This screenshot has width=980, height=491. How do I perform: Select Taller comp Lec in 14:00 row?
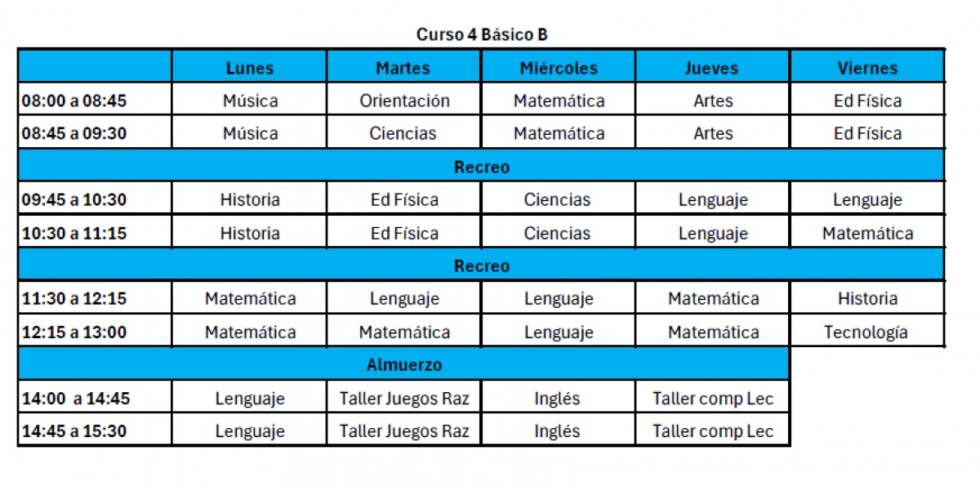(x=713, y=398)
